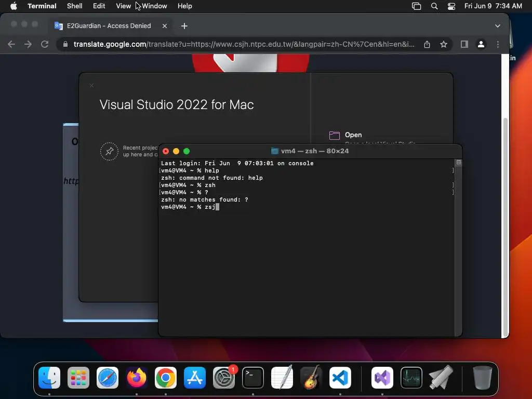Image resolution: width=532 pixels, height=399 pixels.
Task: Click Chrome page vertical scrollbar
Action: tap(505, 228)
